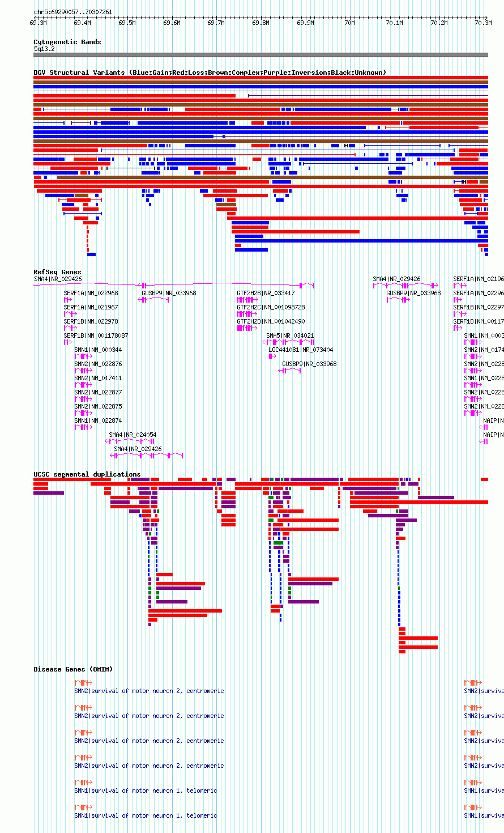The width and height of the screenshot is (504, 833).
Task: Click the 69.9M ruler tick label
Action: 305,23
